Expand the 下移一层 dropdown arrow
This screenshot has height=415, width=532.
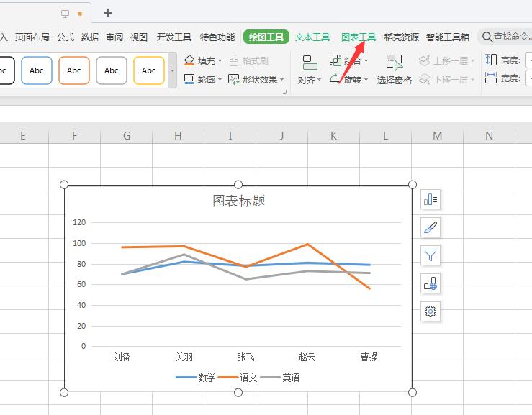coord(472,80)
